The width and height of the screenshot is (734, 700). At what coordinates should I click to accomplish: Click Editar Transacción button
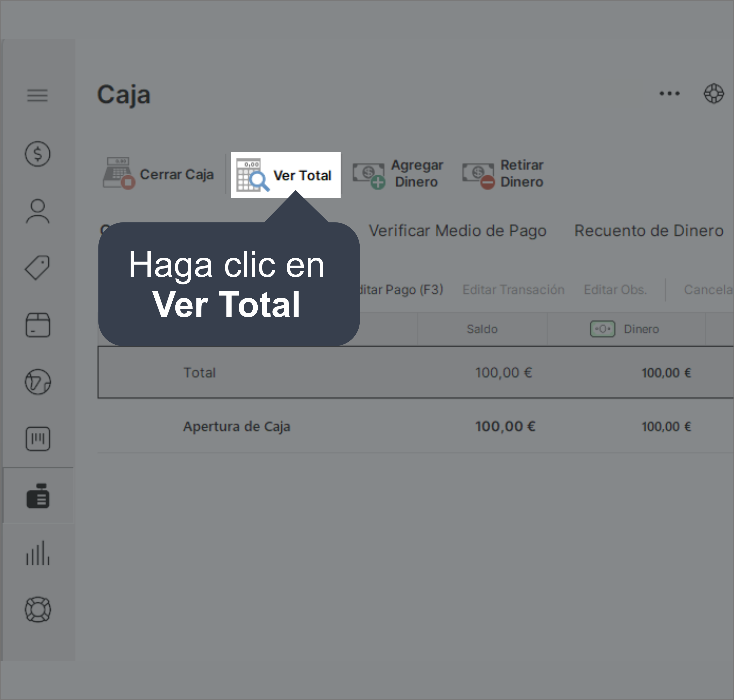click(513, 290)
